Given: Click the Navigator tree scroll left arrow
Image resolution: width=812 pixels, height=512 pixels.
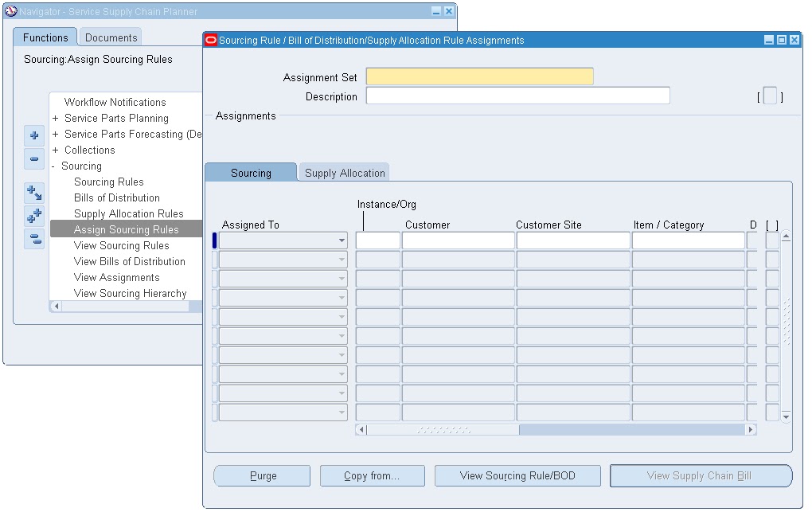Looking at the screenshot, I should click(x=56, y=307).
